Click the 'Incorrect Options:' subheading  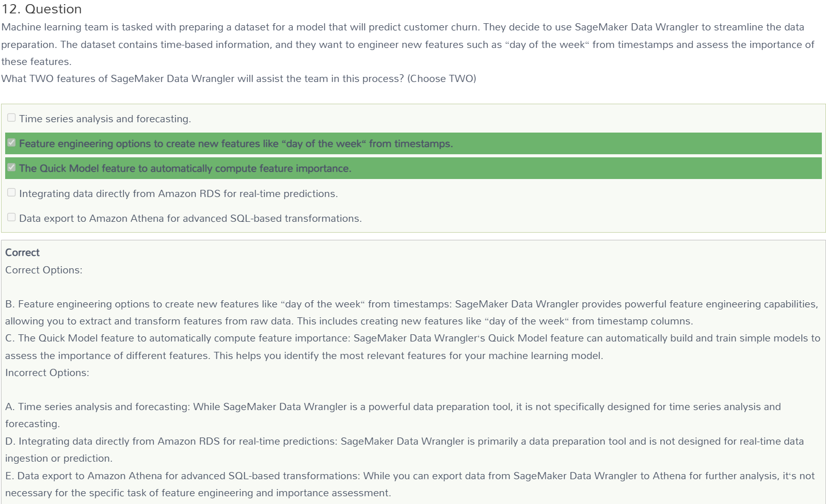47,372
